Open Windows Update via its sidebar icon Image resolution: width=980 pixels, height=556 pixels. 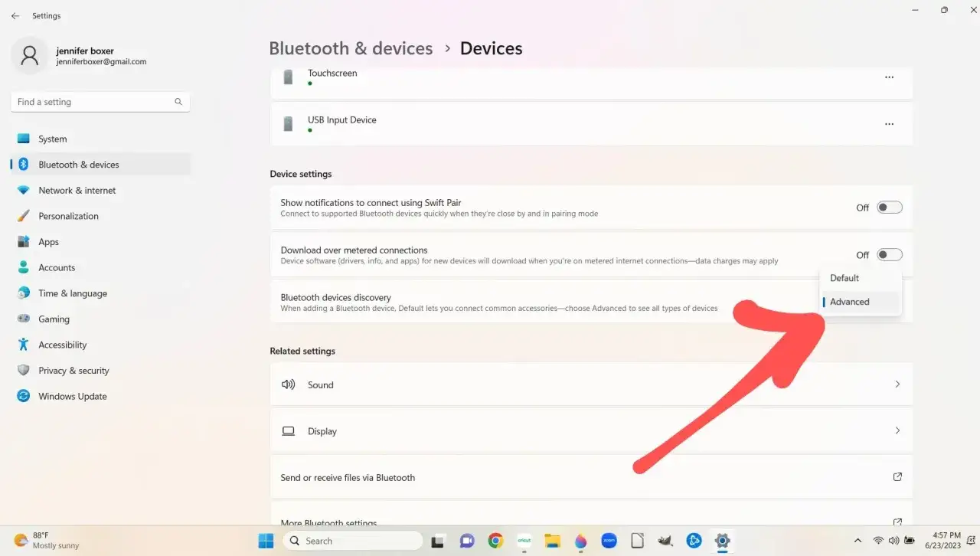(24, 396)
